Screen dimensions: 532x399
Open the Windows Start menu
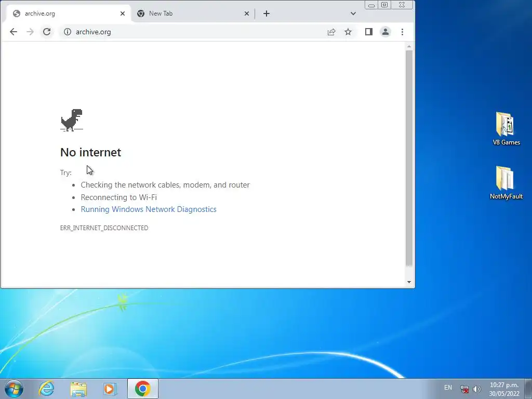click(x=14, y=389)
